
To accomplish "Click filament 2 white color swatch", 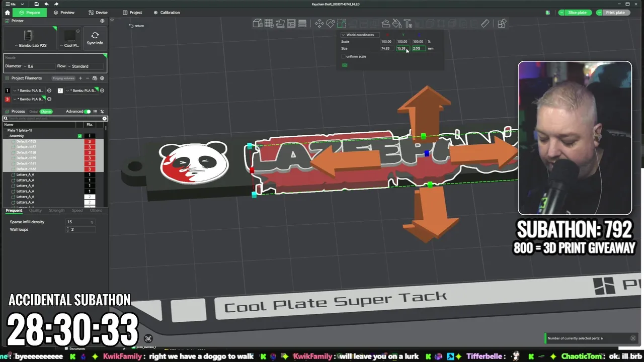I will pyautogui.click(x=60, y=90).
